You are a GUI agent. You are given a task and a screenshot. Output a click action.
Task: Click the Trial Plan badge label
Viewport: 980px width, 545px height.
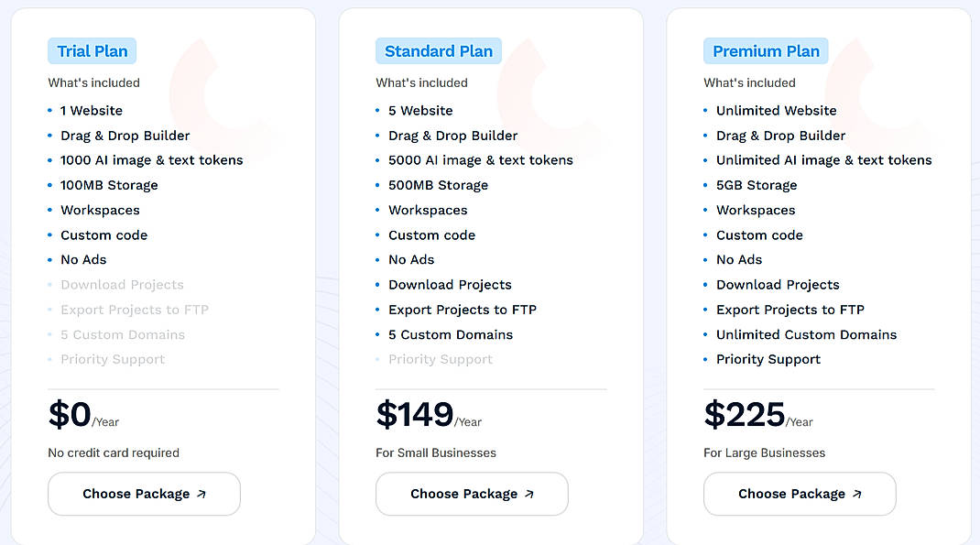92,50
